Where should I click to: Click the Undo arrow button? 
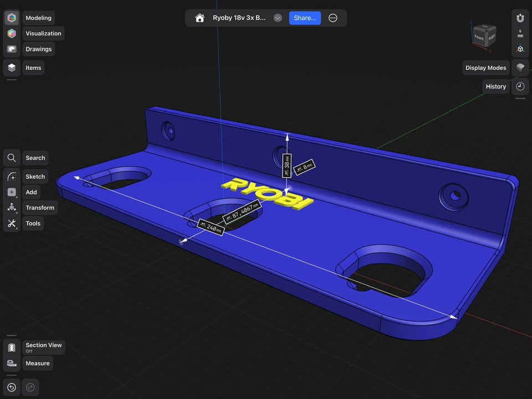[12, 387]
